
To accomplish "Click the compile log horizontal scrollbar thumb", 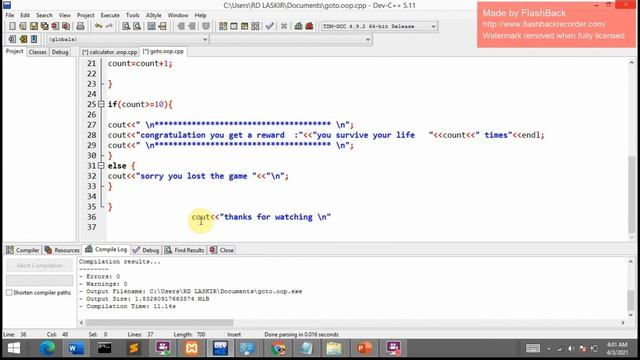I will coord(160,322).
